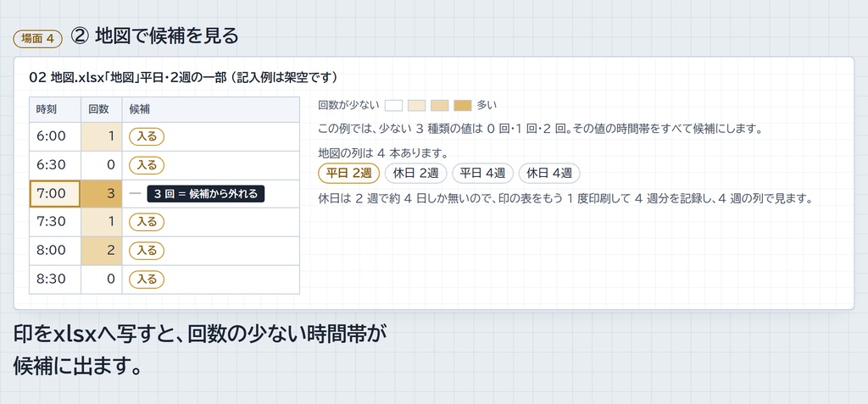
Task: Click count cell 1 in 7:30 row
Action: (x=102, y=222)
